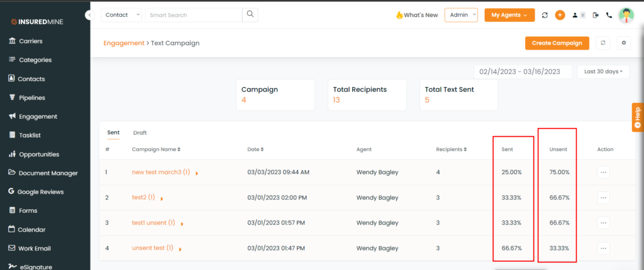Collapse the sidebar with the arrow button
Screen dimensions: 644x270
tap(89, 15)
